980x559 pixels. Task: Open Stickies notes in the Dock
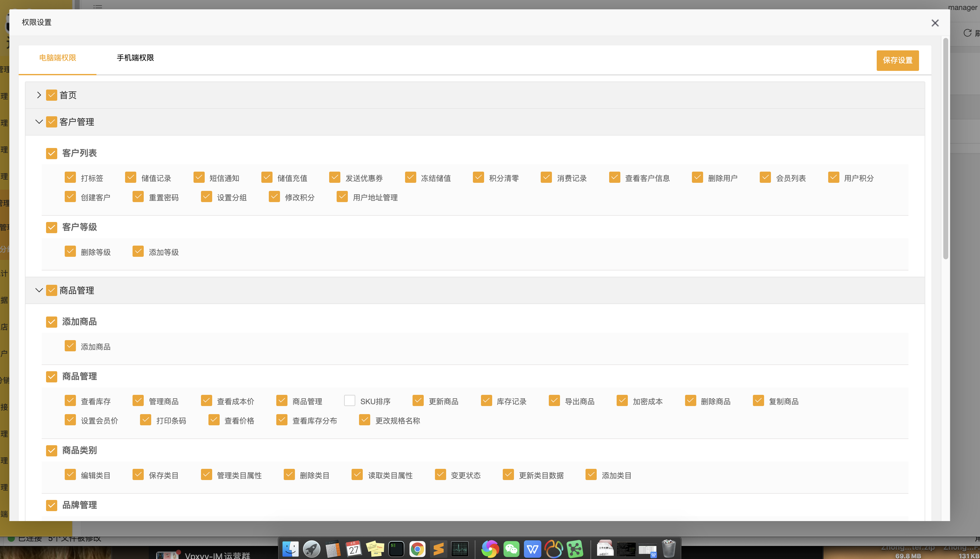point(375,549)
